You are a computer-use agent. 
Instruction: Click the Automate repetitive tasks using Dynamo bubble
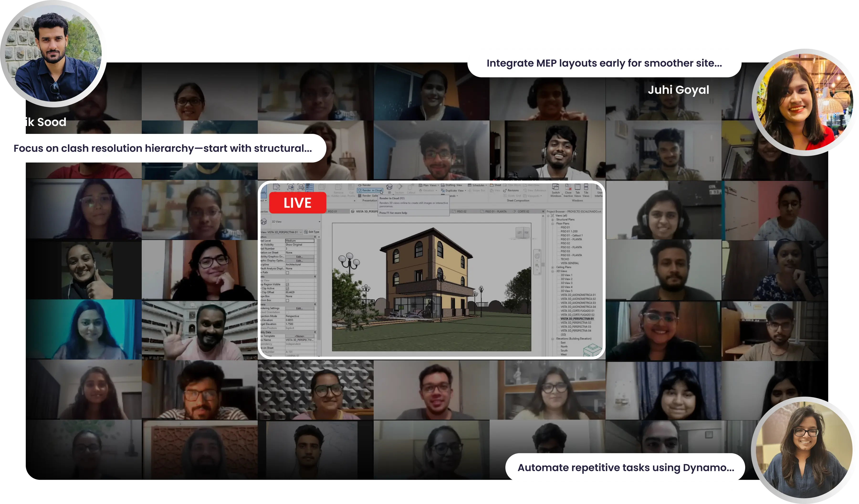pyautogui.click(x=625, y=467)
